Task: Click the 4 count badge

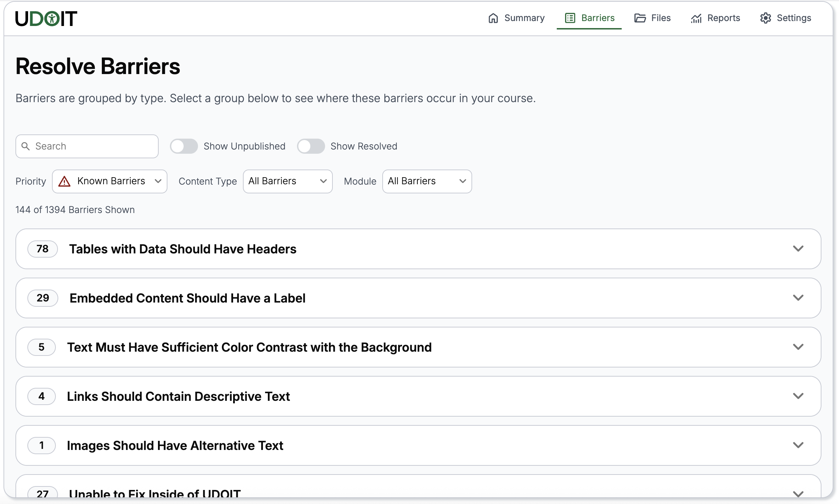Action: click(41, 396)
